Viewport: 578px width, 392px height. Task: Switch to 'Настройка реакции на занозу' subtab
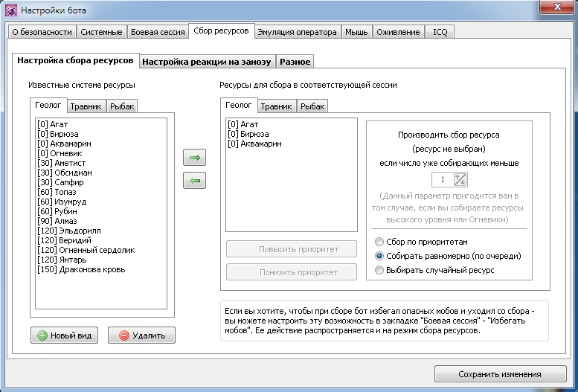click(207, 62)
